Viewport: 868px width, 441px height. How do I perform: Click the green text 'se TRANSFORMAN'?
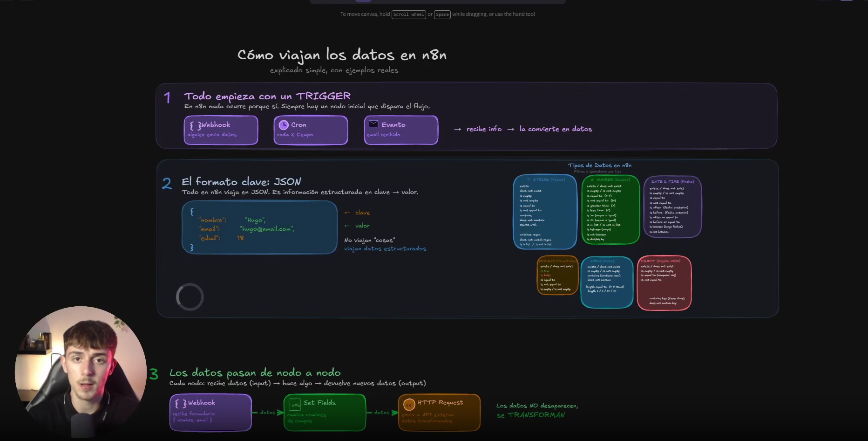[x=531, y=415]
